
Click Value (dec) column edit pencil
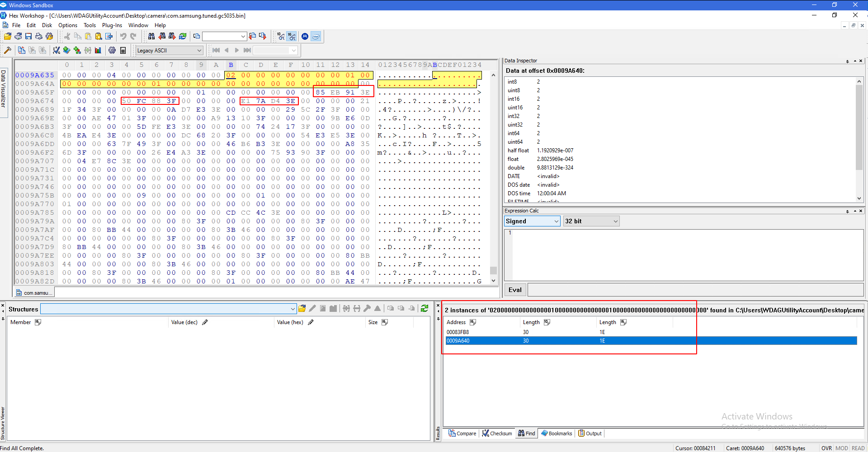pyautogui.click(x=205, y=322)
